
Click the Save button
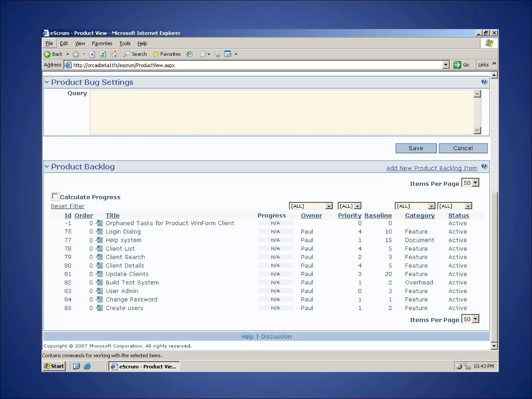click(x=416, y=148)
